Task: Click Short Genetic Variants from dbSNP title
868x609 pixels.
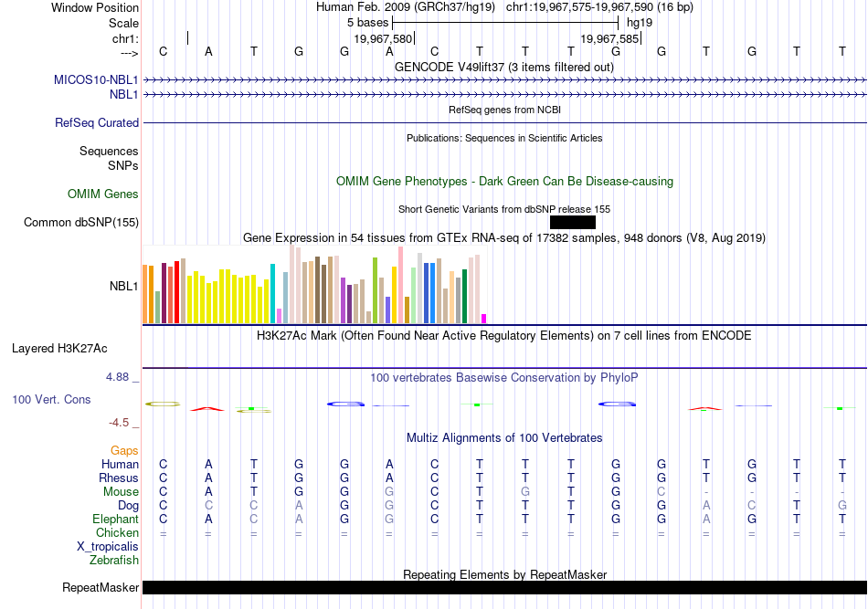Action: [503, 209]
